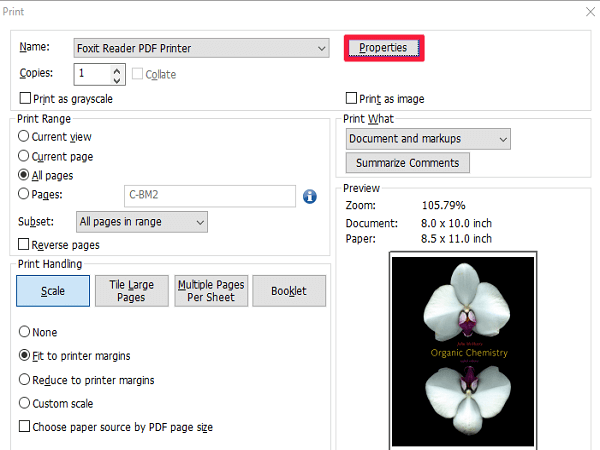Screen dimensions: 600x450
Task: Select Multiple Pages Per Sheet option
Action: coord(211,291)
